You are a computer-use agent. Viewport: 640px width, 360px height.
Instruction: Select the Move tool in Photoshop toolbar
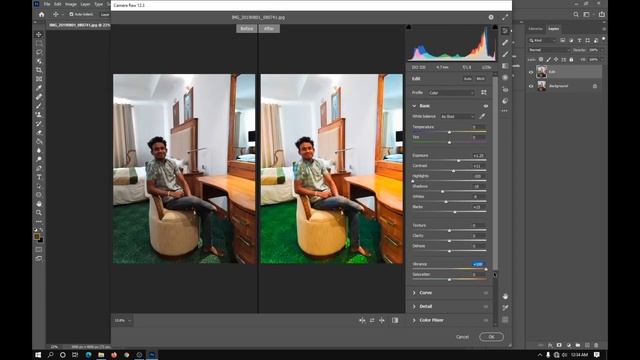tap(39, 34)
